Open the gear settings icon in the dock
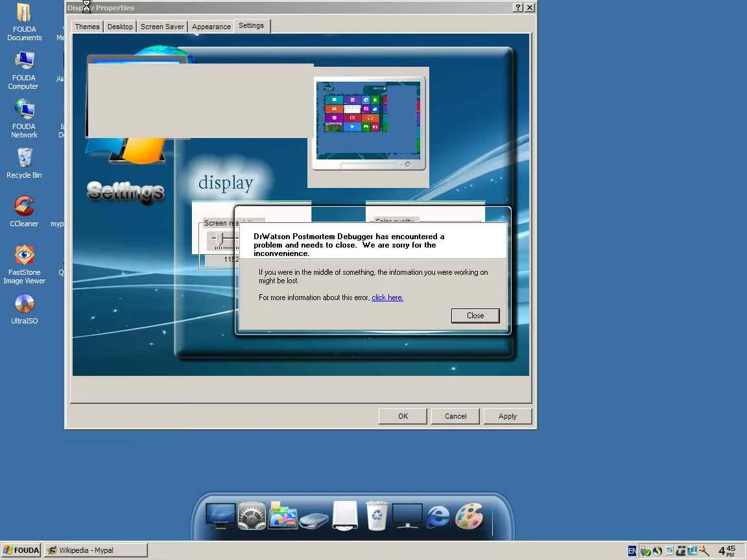The image size is (747, 560). pyautogui.click(x=252, y=516)
